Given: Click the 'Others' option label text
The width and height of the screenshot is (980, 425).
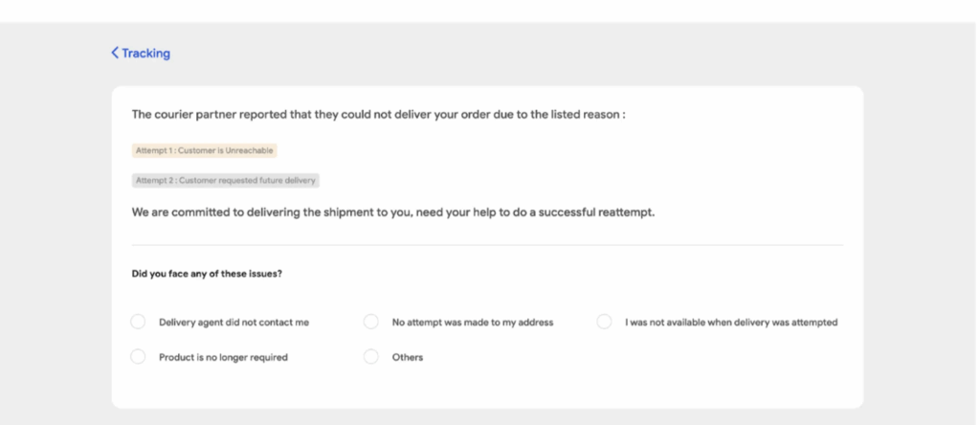Looking at the screenshot, I should pos(408,357).
